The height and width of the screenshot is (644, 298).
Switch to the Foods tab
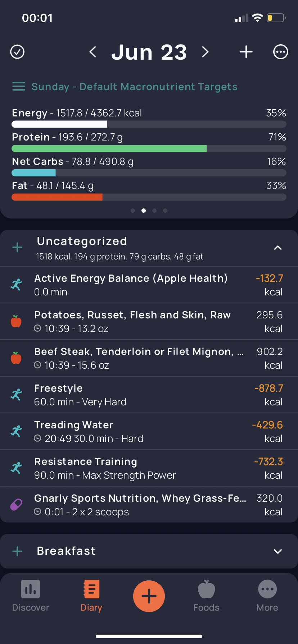206,596
